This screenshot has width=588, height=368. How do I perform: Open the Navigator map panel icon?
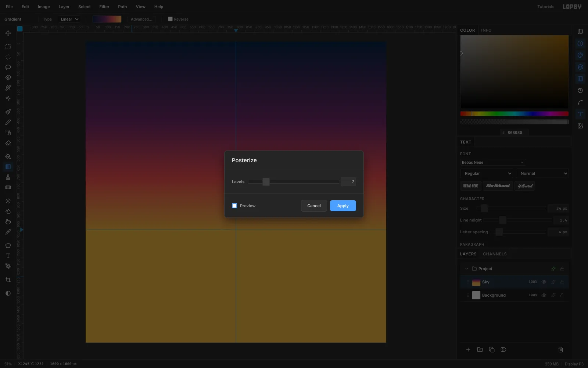(x=580, y=32)
